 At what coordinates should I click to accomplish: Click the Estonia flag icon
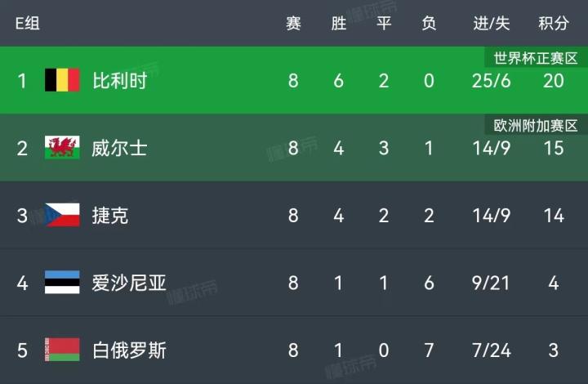click(62, 282)
